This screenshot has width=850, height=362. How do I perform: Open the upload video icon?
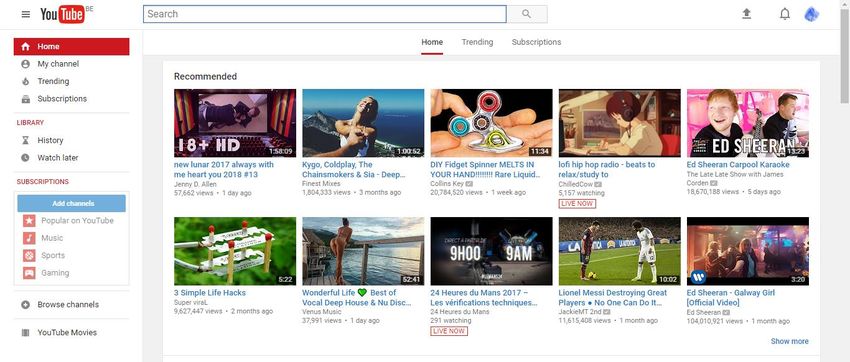tap(746, 14)
